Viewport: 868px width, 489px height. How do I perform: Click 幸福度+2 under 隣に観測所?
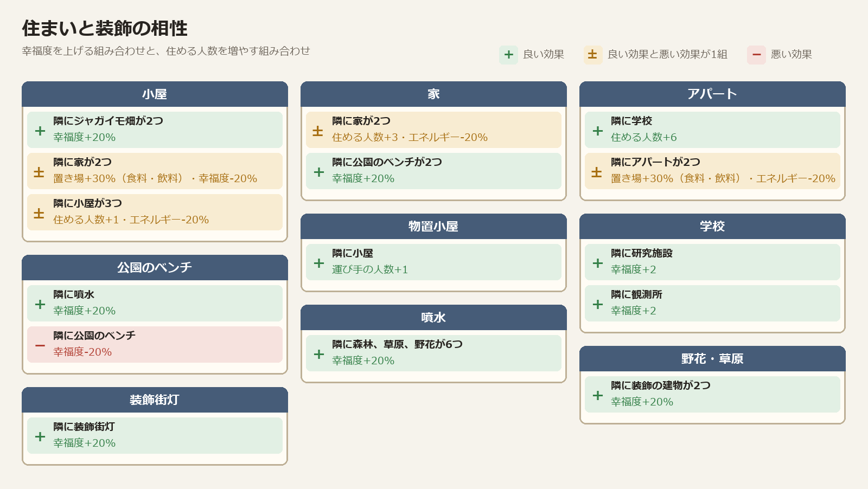[x=634, y=311]
